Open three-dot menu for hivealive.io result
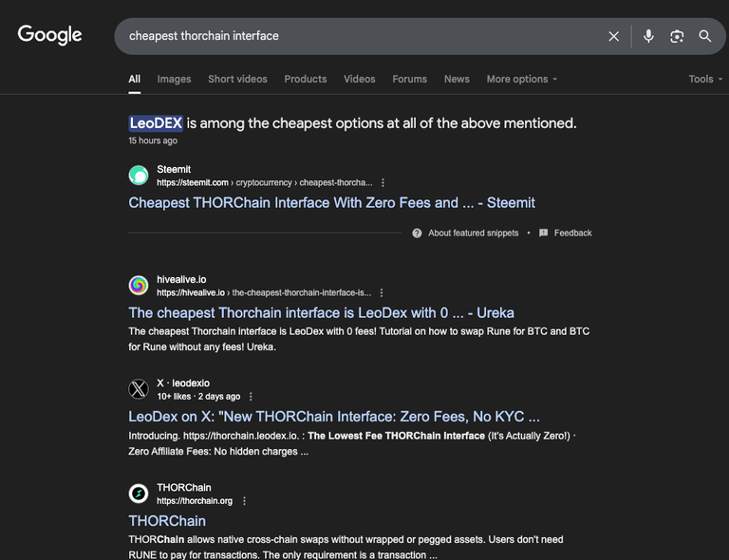 (x=382, y=292)
